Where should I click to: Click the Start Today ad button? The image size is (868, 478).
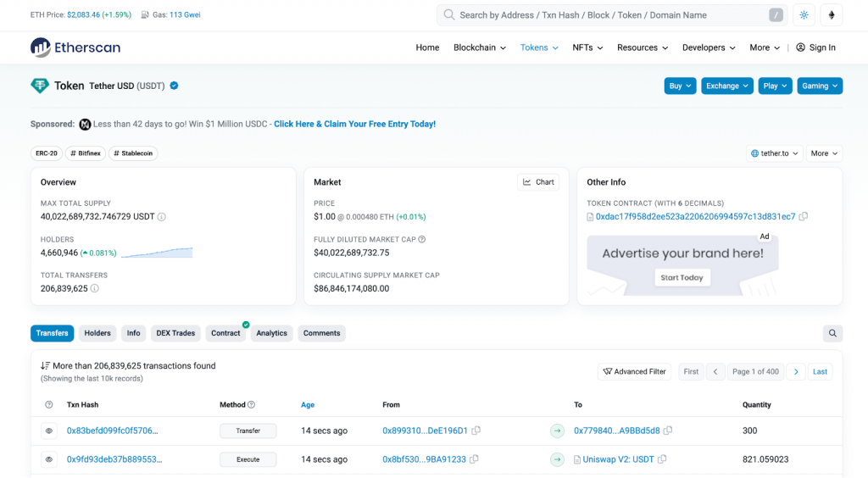point(682,277)
